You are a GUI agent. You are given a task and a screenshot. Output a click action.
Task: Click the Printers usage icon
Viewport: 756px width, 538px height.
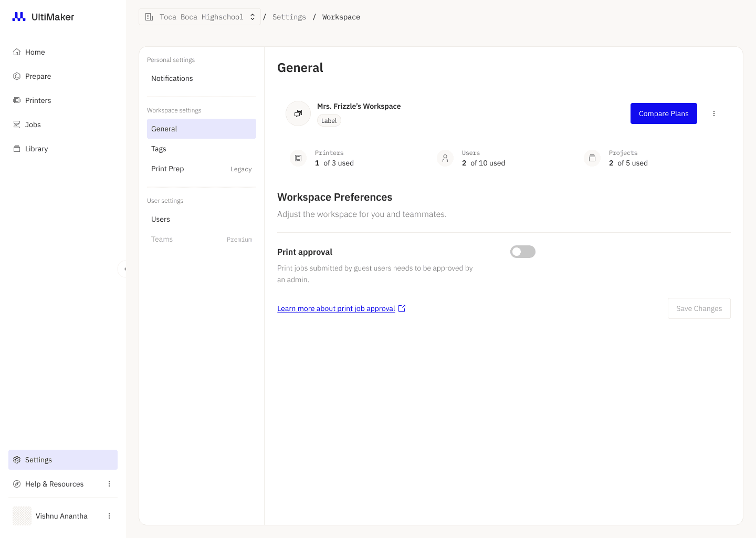coord(298,158)
